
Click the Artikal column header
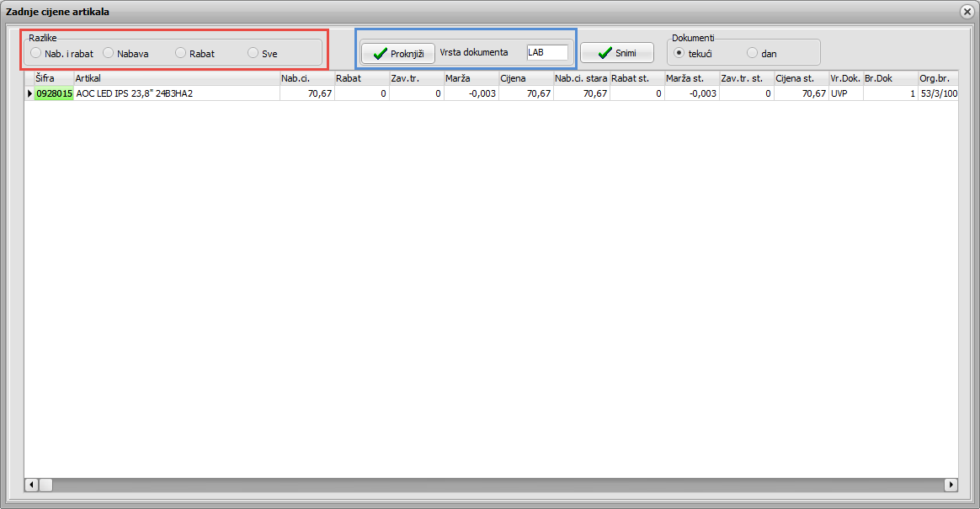tap(176, 78)
